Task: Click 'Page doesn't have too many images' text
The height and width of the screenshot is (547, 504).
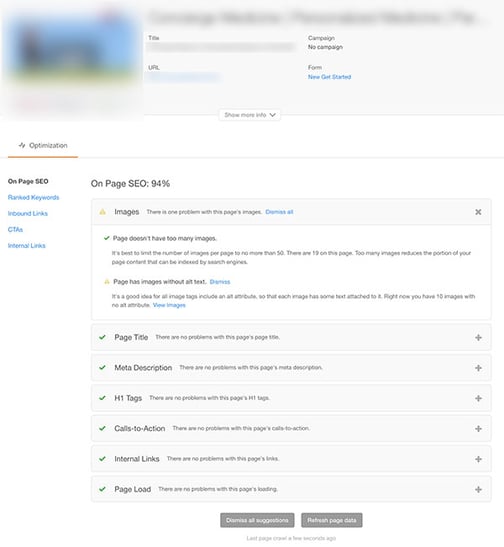Action: (165, 239)
